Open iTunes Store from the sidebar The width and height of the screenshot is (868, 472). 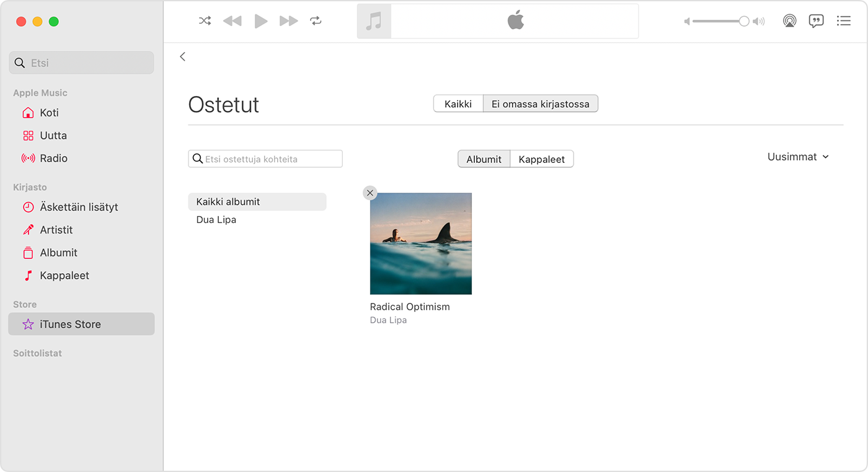[x=70, y=324]
